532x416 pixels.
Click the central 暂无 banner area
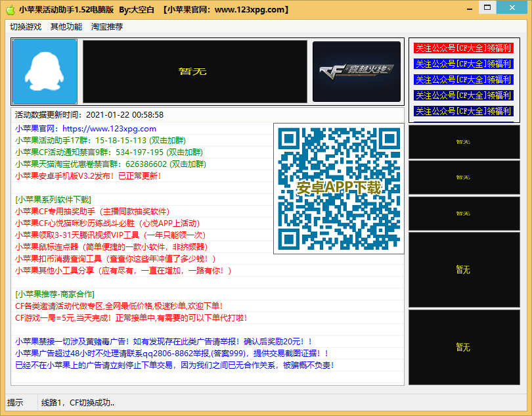point(195,70)
